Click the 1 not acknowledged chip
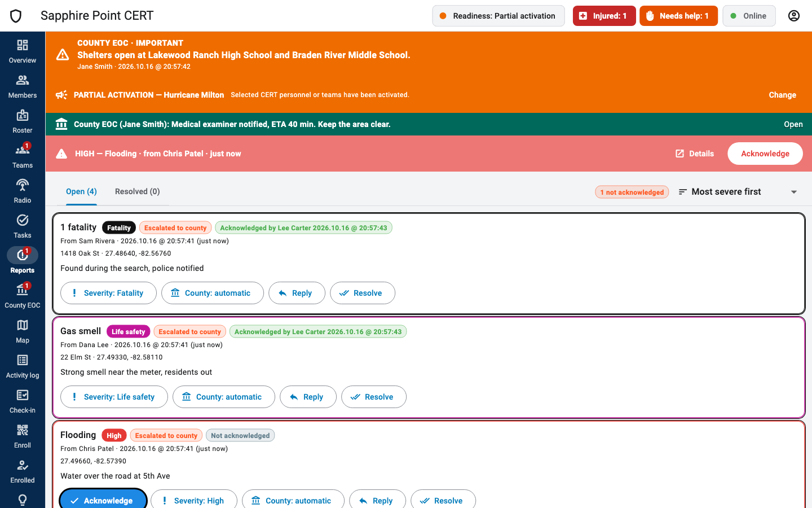Viewport: 812px width, 508px height. 632,192
